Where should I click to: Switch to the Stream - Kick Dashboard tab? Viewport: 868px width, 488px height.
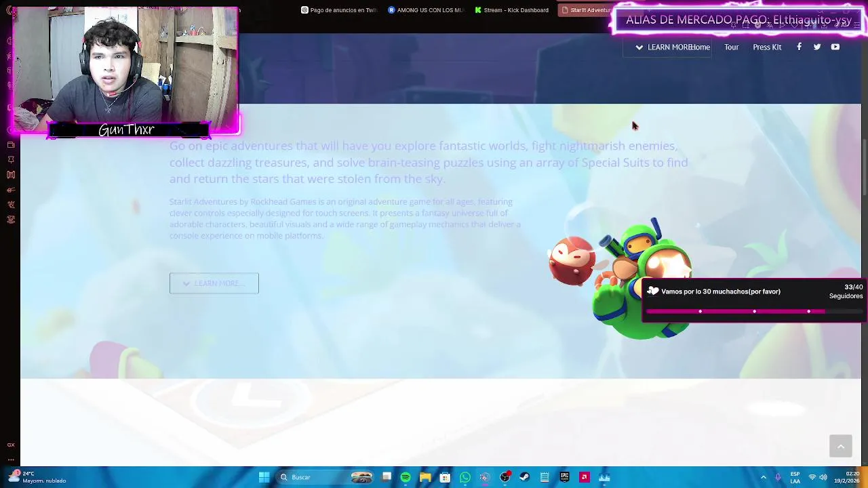(513, 10)
